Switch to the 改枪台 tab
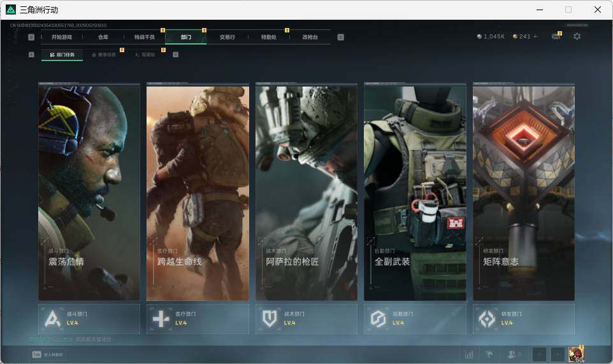 pyautogui.click(x=310, y=37)
